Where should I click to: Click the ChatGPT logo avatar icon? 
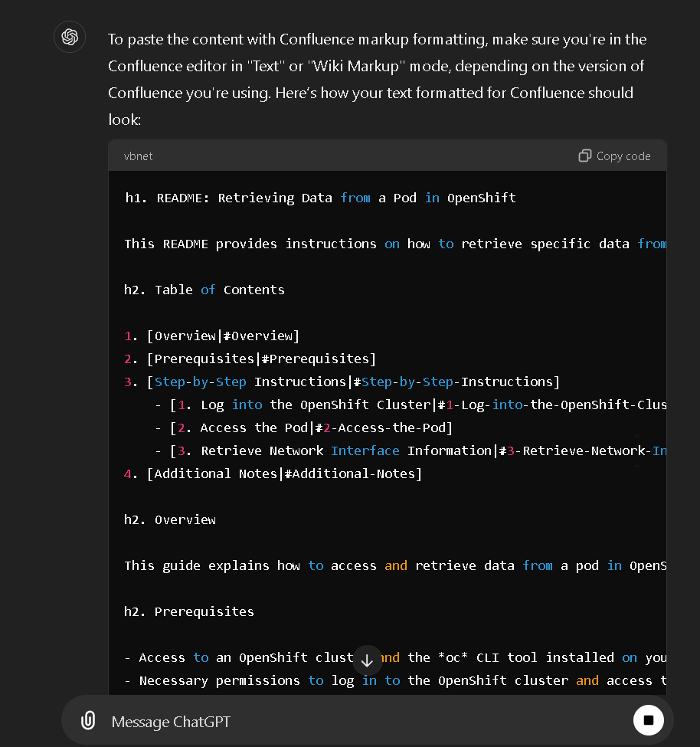pyautogui.click(x=70, y=37)
